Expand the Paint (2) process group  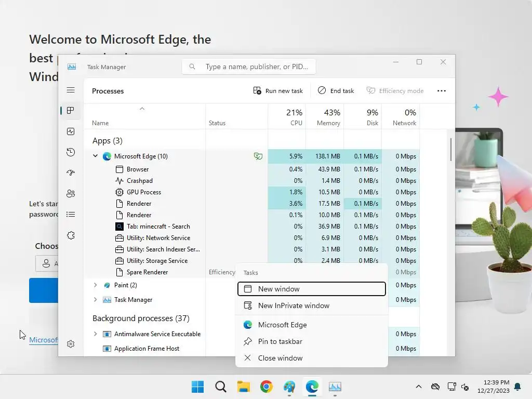(96, 285)
